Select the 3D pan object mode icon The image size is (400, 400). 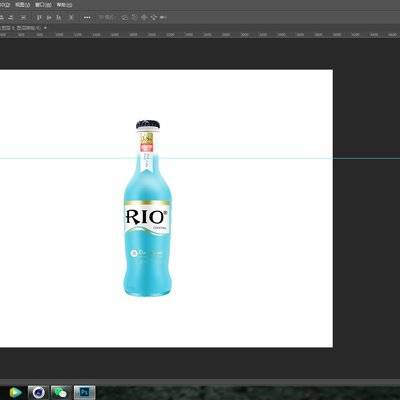point(144,17)
